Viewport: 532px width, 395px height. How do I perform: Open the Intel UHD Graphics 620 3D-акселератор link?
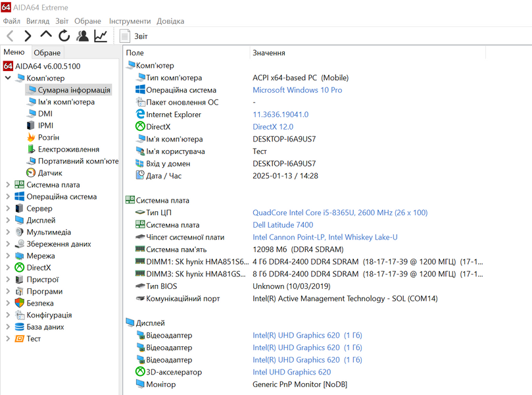coord(291,372)
